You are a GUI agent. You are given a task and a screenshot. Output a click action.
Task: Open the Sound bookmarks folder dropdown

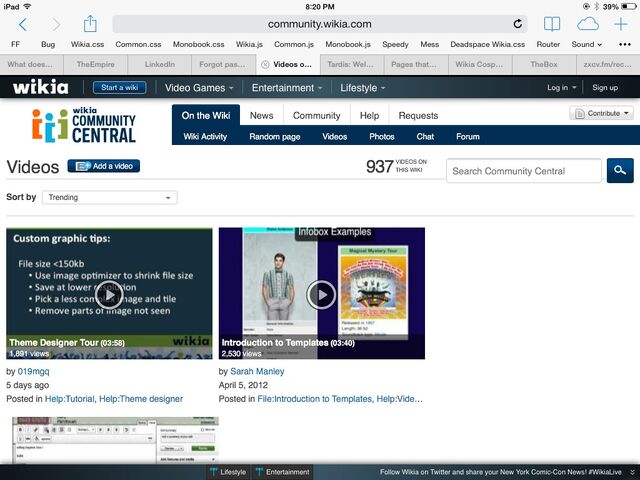587,44
